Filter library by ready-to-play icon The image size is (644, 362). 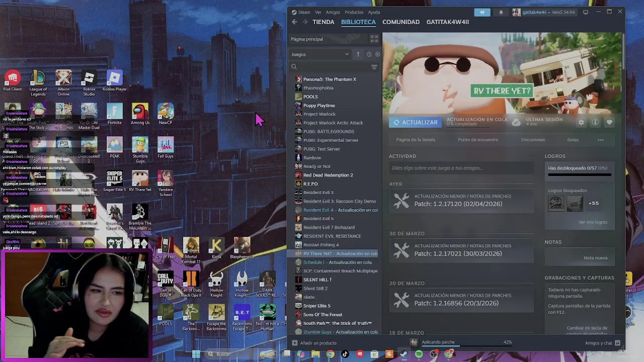tap(377, 54)
